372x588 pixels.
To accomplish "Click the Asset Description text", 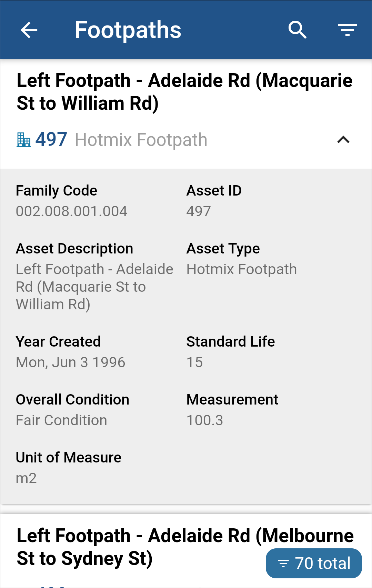I will 94,287.
